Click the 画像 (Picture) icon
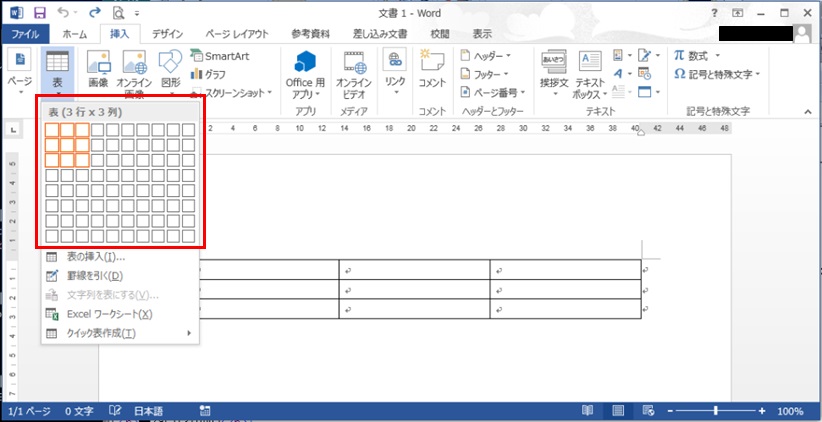 point(99,70)
